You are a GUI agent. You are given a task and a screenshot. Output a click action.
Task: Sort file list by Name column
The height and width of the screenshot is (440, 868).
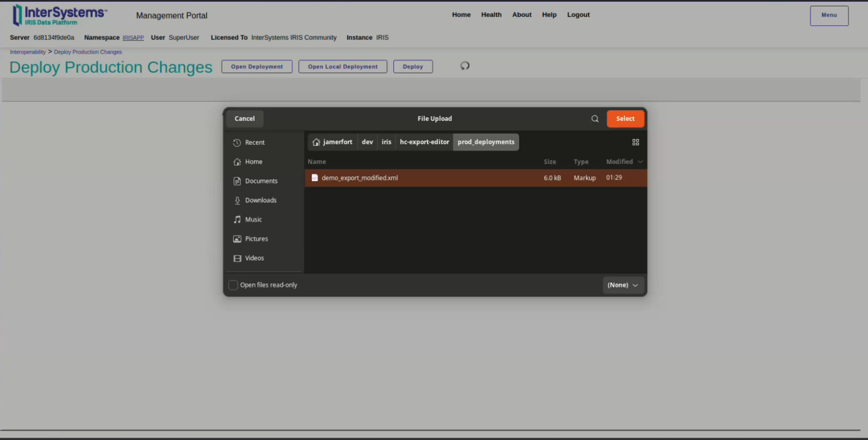tap(317, 162)
